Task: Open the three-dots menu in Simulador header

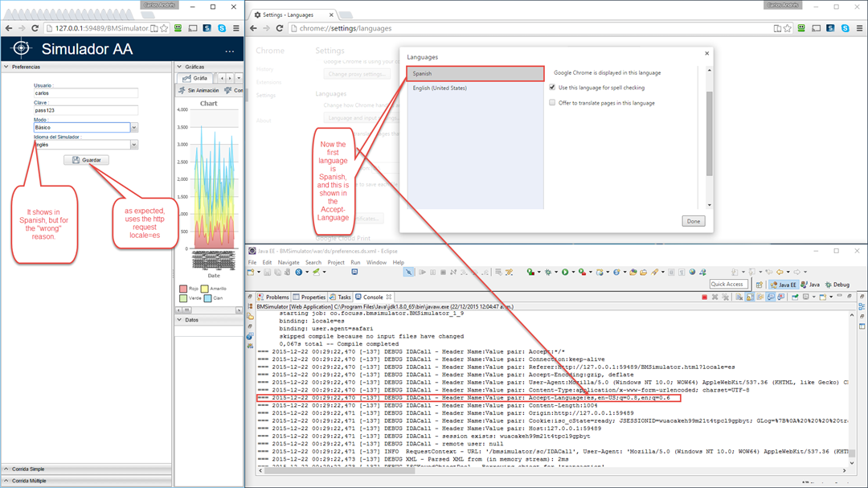Action: tap(229, 51)
